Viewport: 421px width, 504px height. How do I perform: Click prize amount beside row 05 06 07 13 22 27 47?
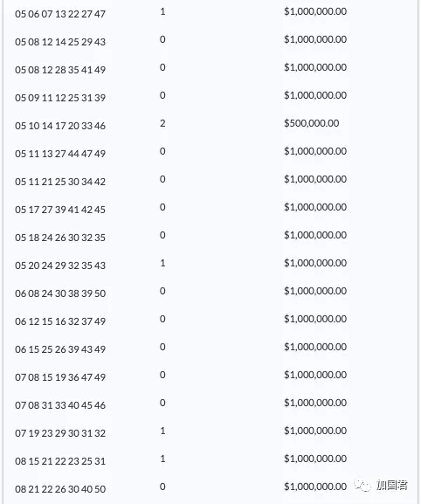[315, 11]
